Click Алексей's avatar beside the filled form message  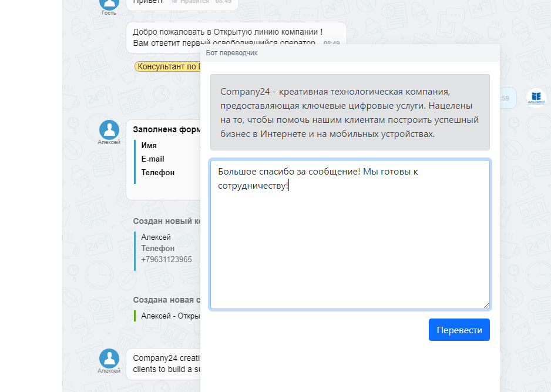pyautogui.click(x=109, y=129)
